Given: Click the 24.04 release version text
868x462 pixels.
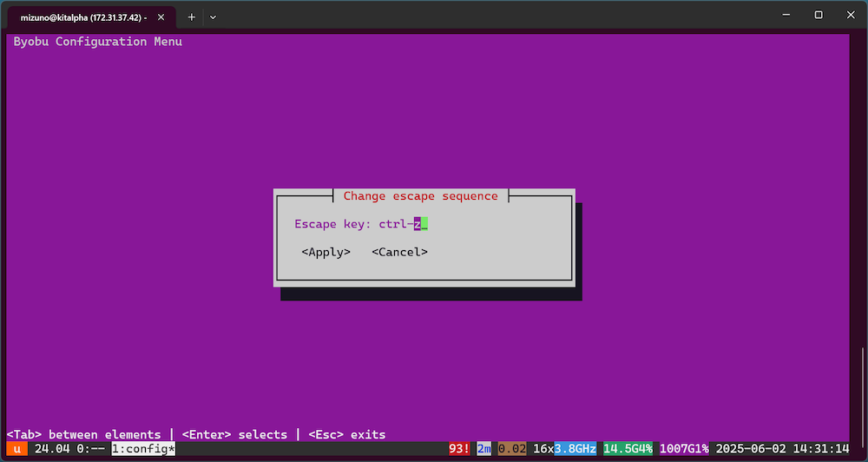Looking at the screenshot, I should click(x=52, y=449).
